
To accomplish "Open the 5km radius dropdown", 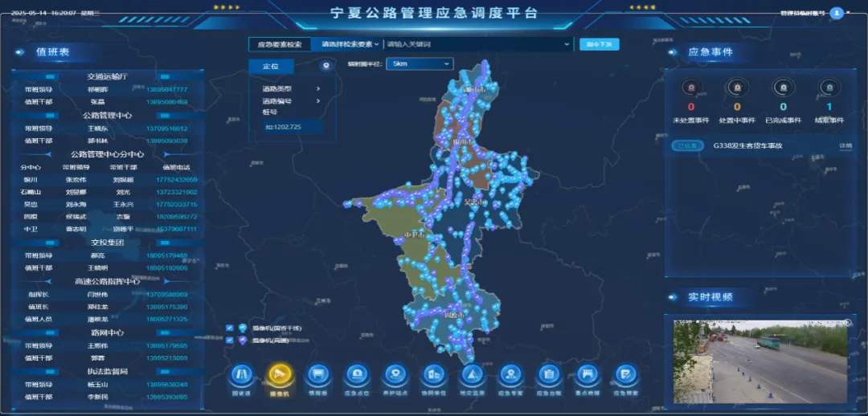I will 420,63.
